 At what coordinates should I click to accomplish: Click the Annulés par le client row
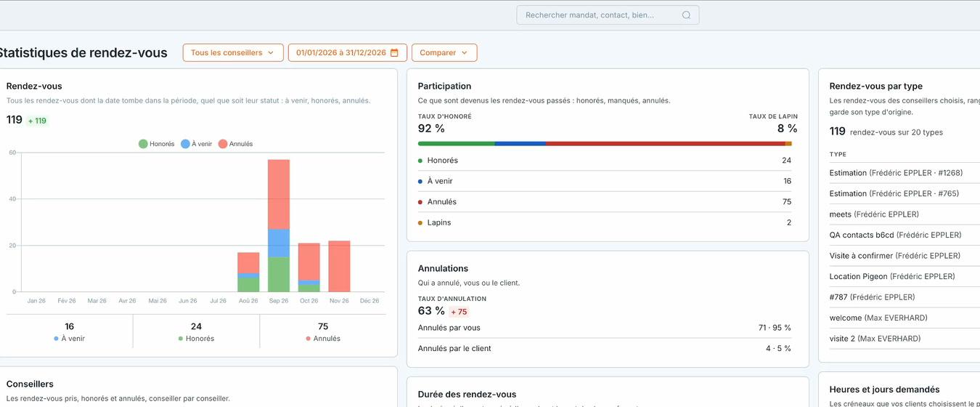click(x=605, y=348)
